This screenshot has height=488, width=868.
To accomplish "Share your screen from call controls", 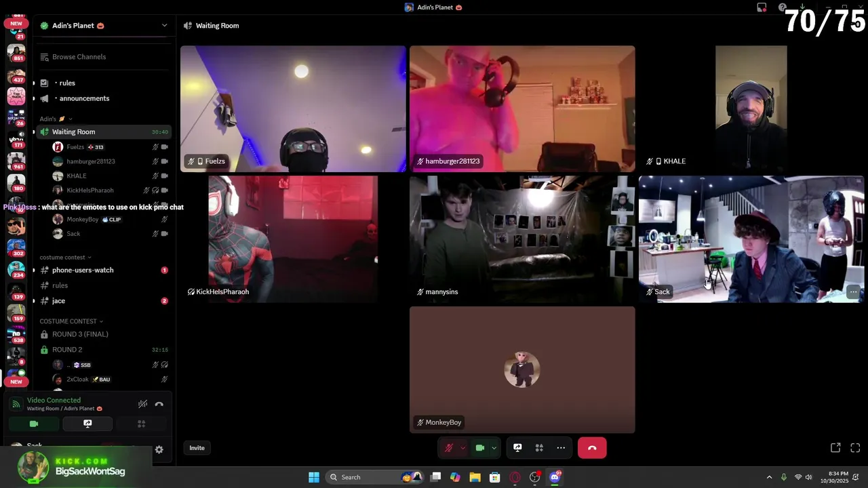I will click(517, 448).
